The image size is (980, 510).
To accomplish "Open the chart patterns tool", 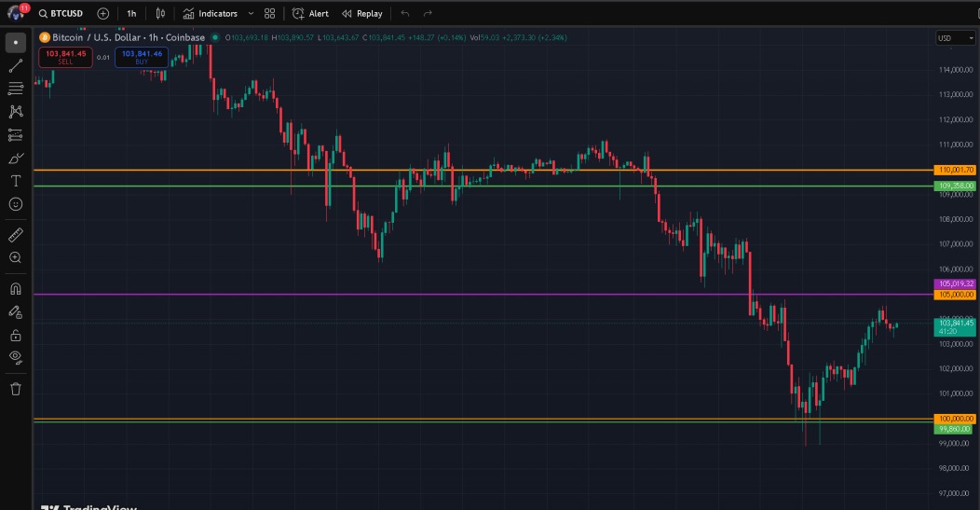I will click(x=16, y=111).
